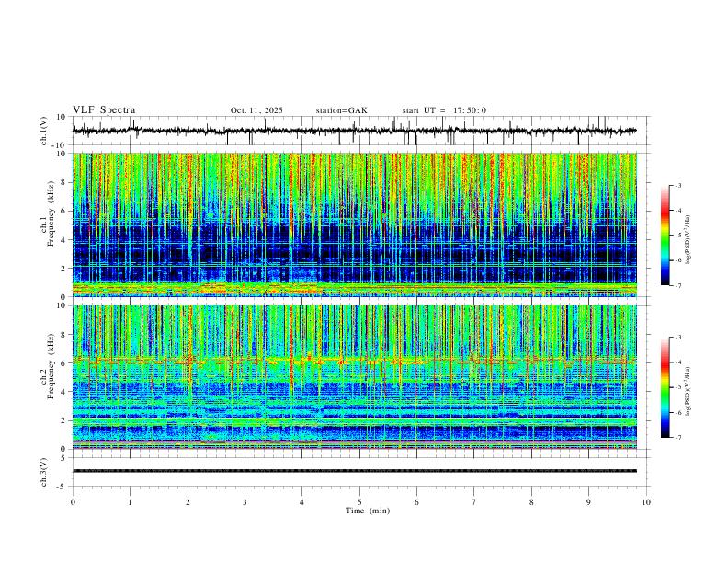Click the upper ch.1 PSD color scale bar

click(665, 236)
